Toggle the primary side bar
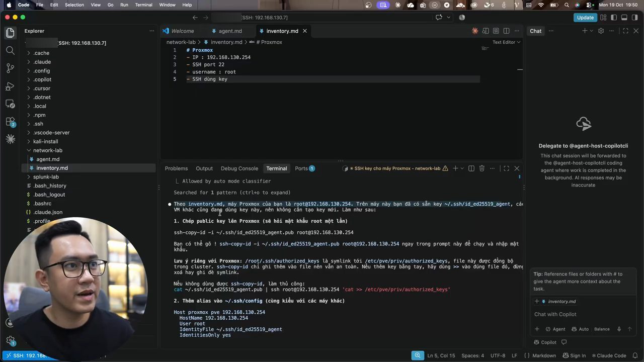644x362 pixels. (614, 18)
